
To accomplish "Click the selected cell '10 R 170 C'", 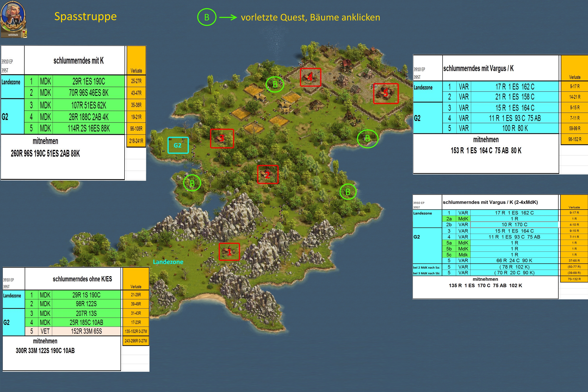I will pos(514,224).
